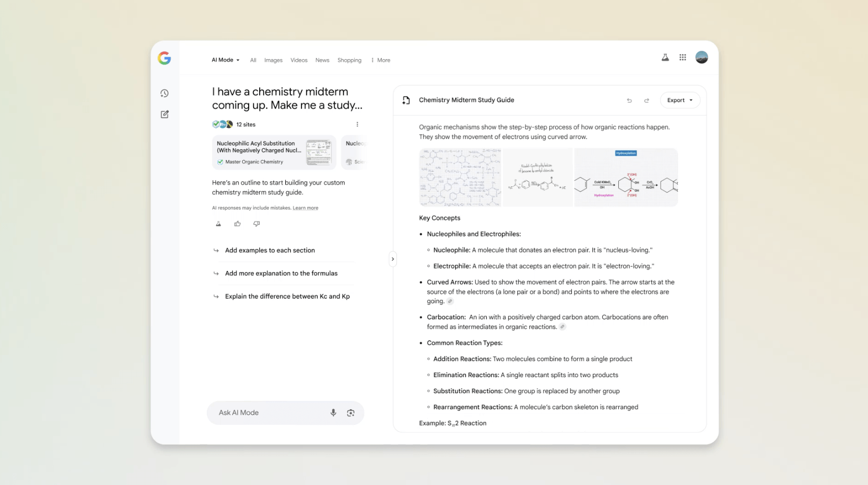This screenshot has width=868, height=485.
Task: Click the Master Organic Chemistry card thumbnail
Action: click(x=319, y=153)
